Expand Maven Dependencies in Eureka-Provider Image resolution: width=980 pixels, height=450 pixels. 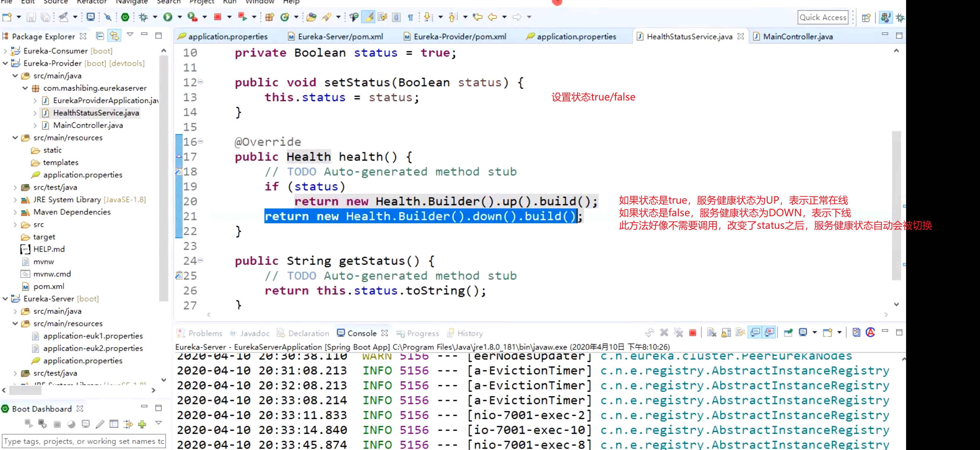(x=15, y=212)
